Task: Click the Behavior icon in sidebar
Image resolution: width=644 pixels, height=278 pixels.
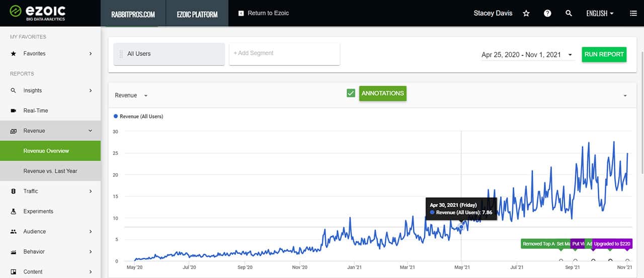Action: [13, 252]
